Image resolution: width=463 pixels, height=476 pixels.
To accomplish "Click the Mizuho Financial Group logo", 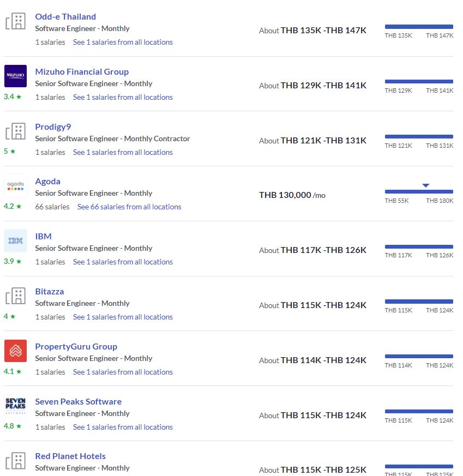I will click(15, 76).
